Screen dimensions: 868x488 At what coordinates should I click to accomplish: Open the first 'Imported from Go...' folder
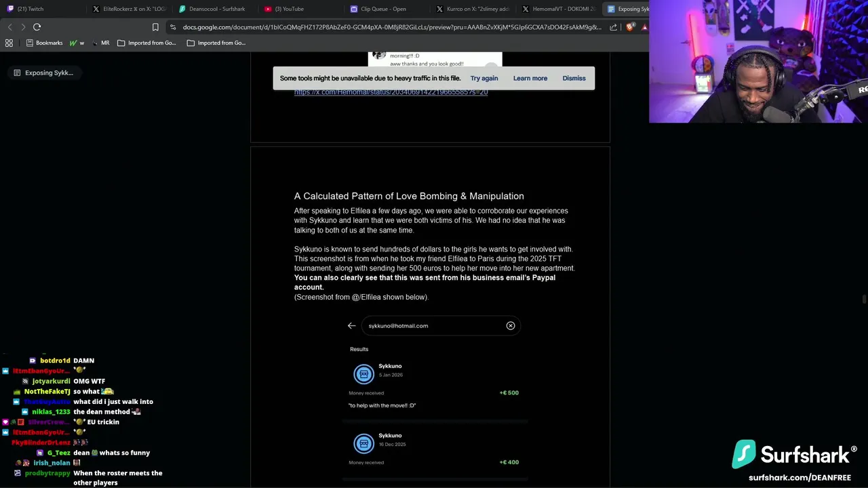146,43
